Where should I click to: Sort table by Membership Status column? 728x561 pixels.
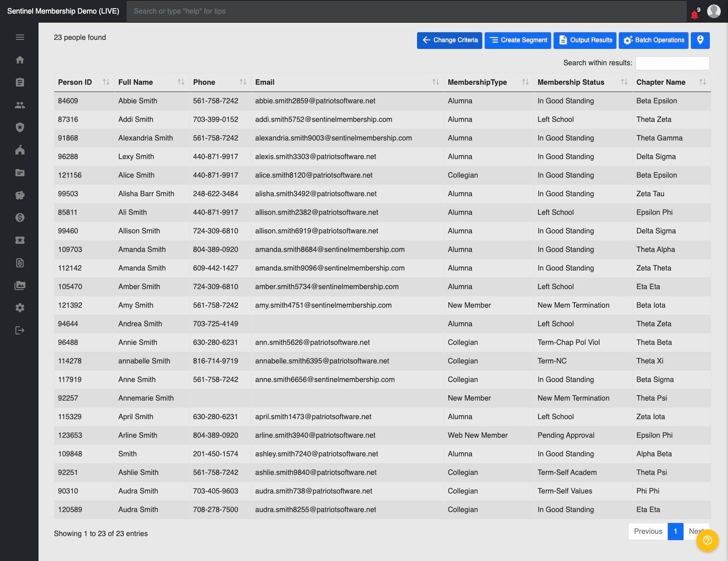click(582, 82)
